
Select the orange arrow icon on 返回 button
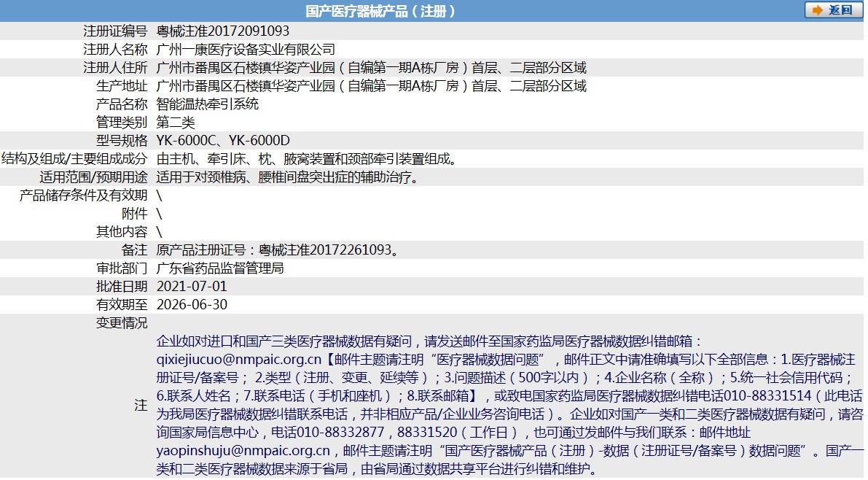pyautogui.click(x=818, y=10)
